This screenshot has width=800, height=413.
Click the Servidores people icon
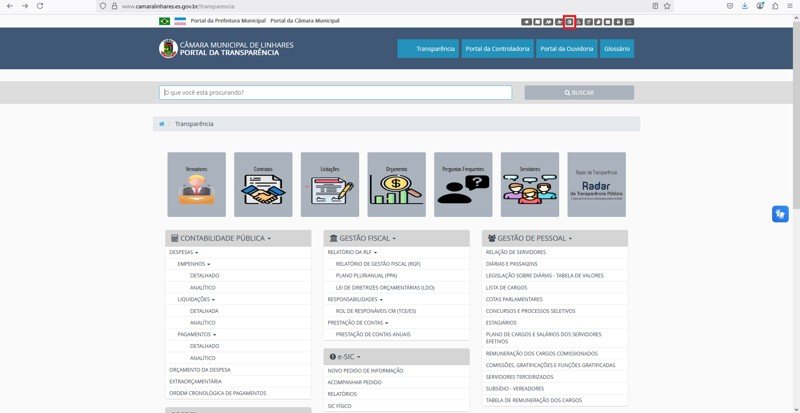tap(529, 185)
